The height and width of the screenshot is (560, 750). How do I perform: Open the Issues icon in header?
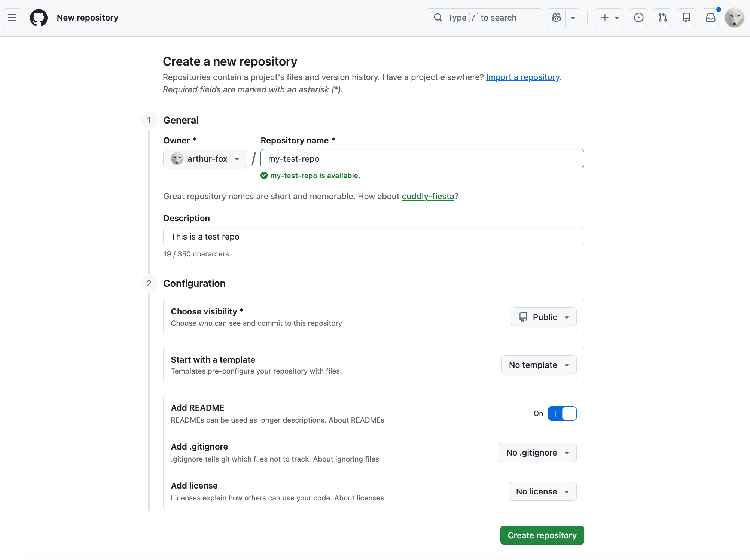click(638, 18)
